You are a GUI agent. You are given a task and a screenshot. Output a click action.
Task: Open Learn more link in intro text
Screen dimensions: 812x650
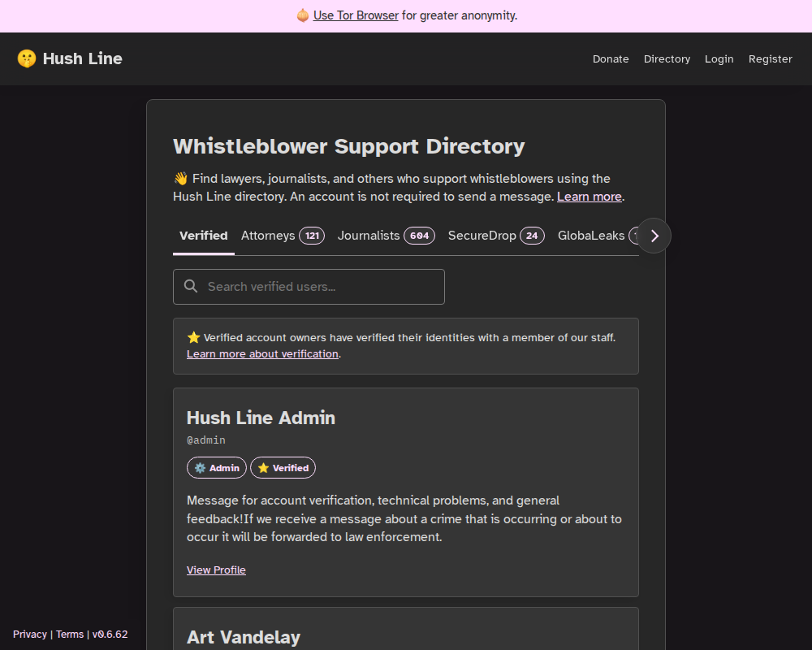coord(590,197)
